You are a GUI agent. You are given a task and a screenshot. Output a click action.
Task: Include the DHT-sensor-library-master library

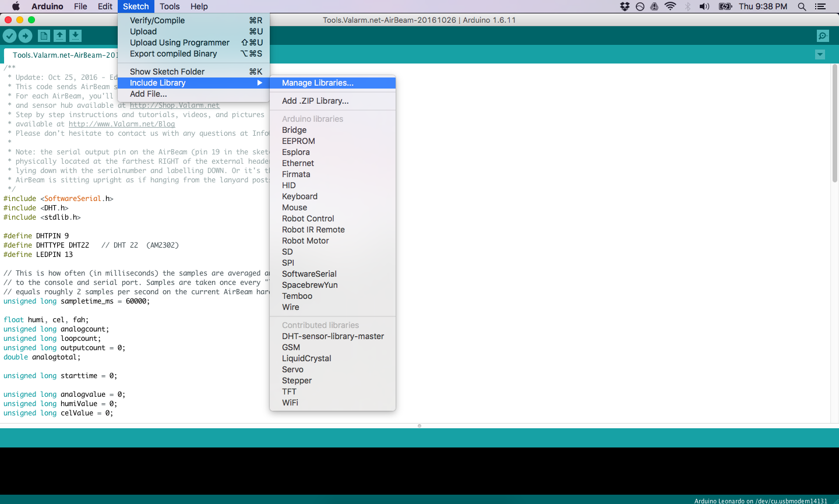(x=333, y=336)
